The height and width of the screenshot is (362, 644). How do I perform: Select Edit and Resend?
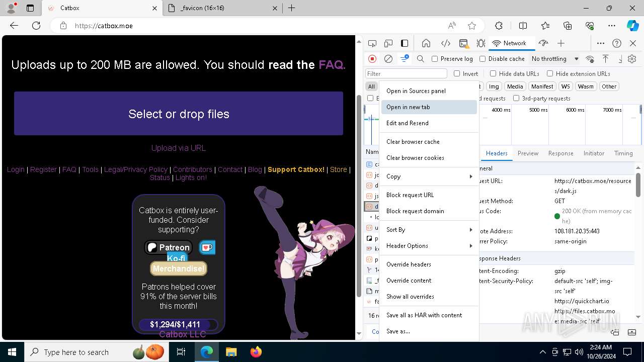coord(429,123)
